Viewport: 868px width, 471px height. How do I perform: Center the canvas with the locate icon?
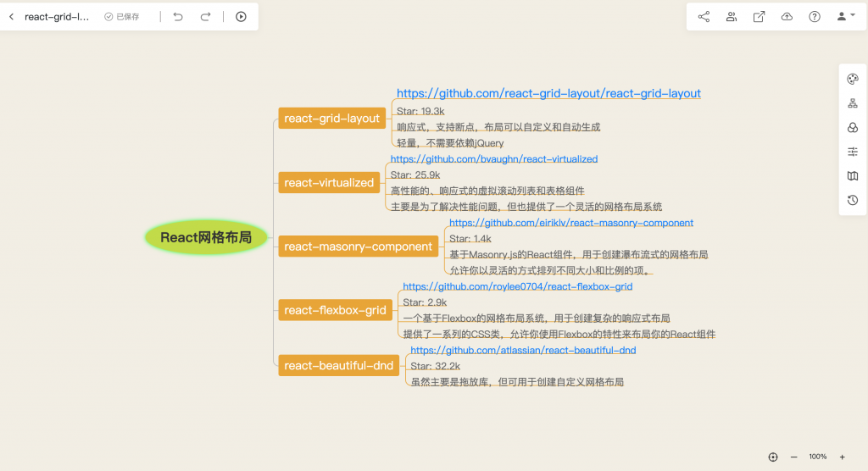[773, 457]
